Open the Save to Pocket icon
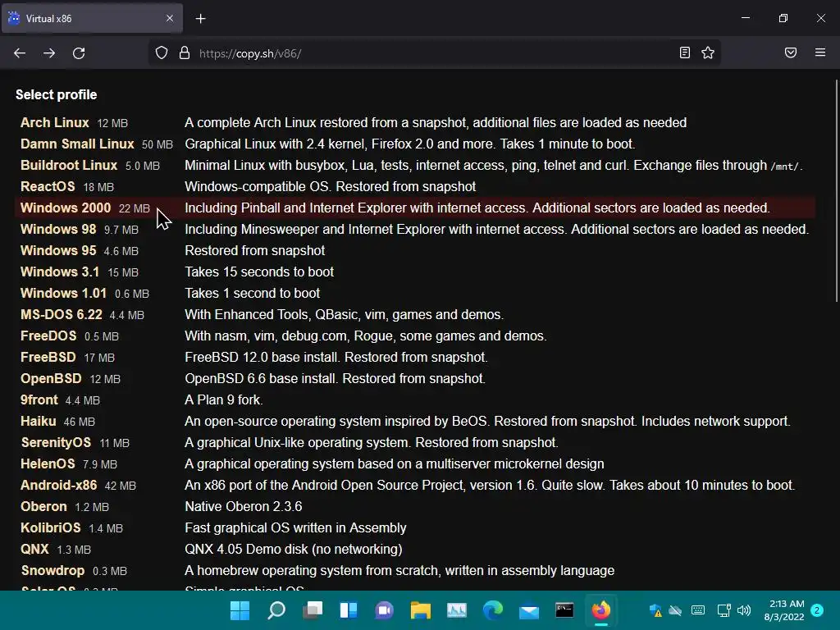 coord(791,52)
